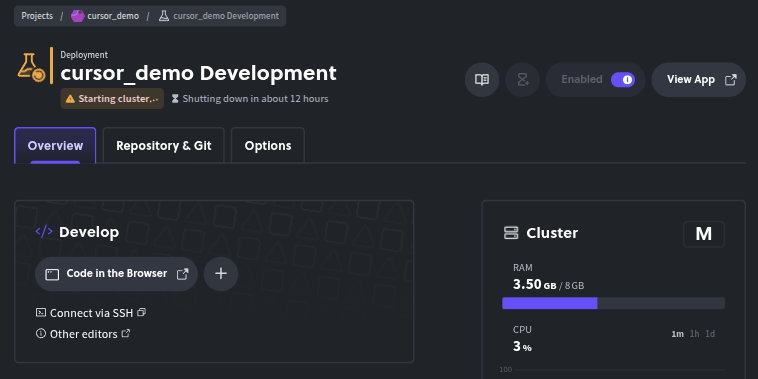Go to Projects in the breadcrumb
The width and height of the screenshot is (758, 379).
(x=37, y=16)
